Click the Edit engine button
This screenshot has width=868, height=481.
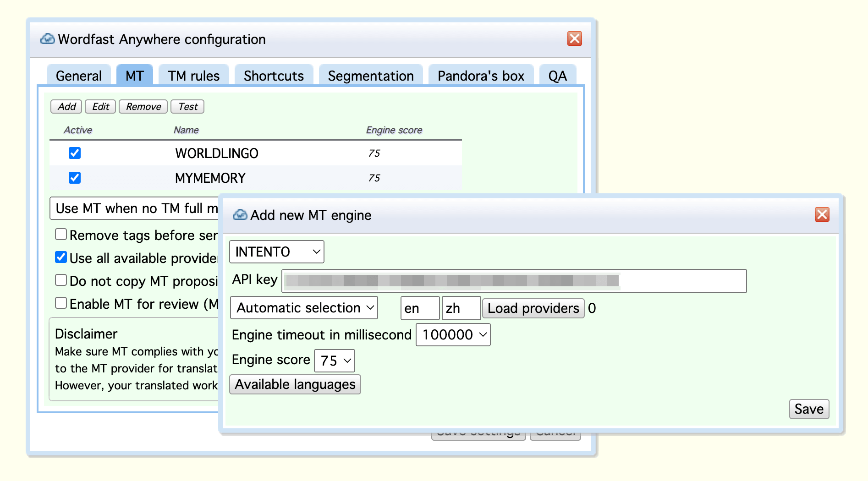pyautogui.click(x=100, y=107)
